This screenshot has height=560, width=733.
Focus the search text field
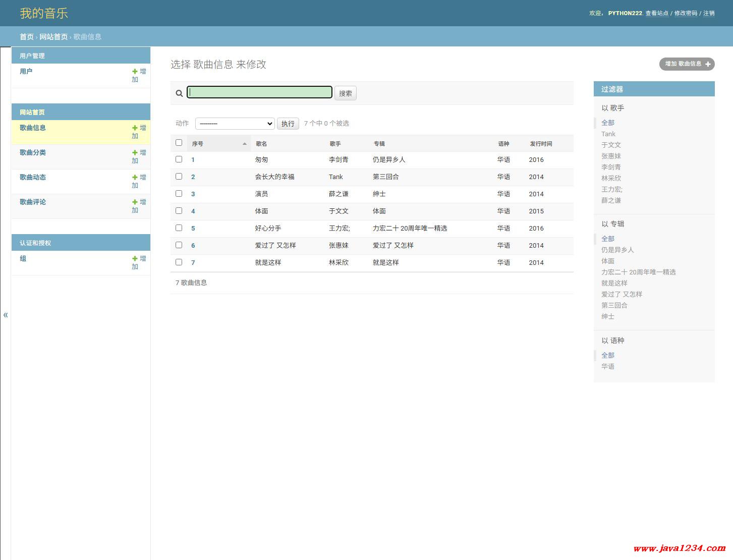(259, 92)
